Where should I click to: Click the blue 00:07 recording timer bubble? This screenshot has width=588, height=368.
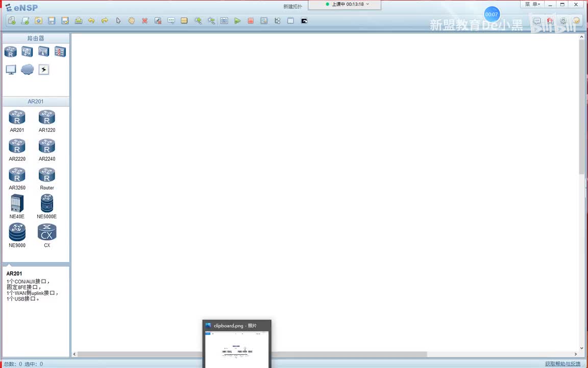click(x=492, y=15)
